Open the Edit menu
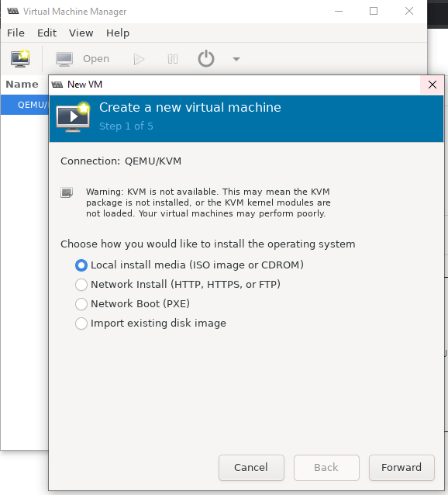The image size is (448, 495). (47, 33)
